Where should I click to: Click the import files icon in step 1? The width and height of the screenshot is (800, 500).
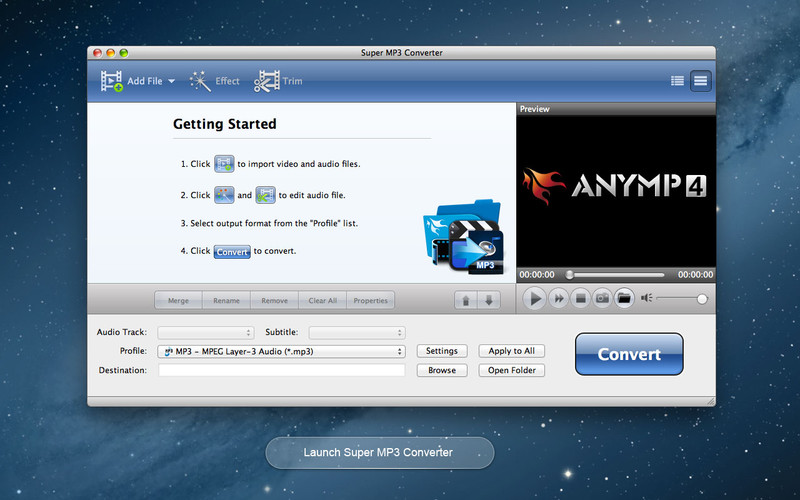pos(224,164)
